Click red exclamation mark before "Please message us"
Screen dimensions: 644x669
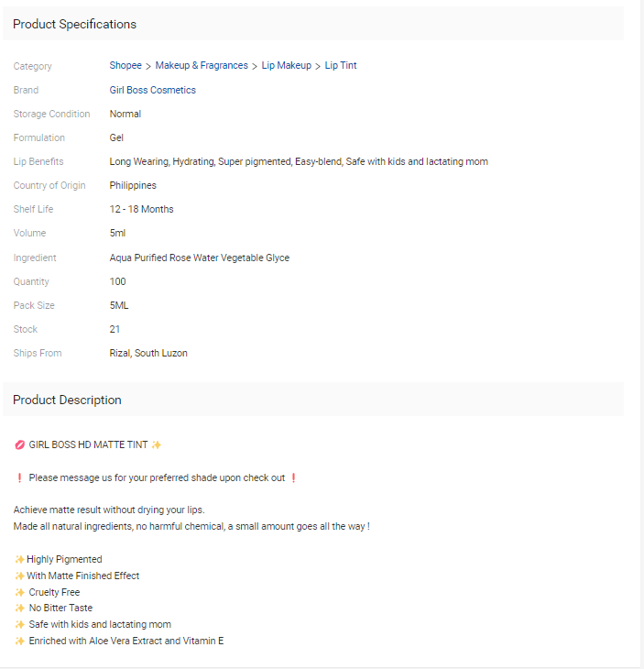coord(19,478)
